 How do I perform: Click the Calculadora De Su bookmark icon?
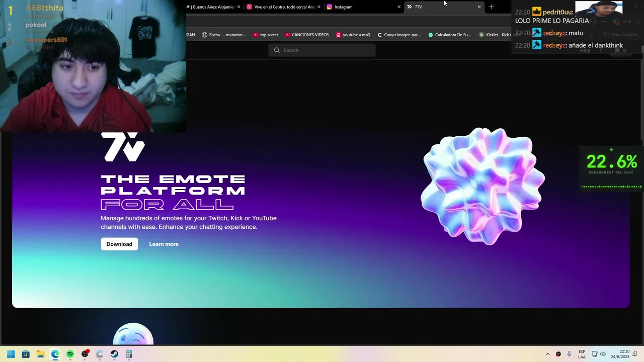431,35
